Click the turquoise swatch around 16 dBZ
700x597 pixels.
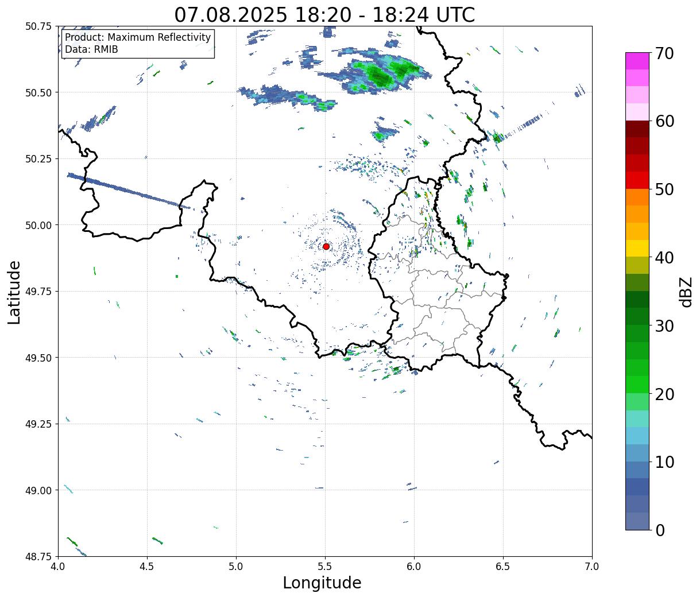point(637,419)
